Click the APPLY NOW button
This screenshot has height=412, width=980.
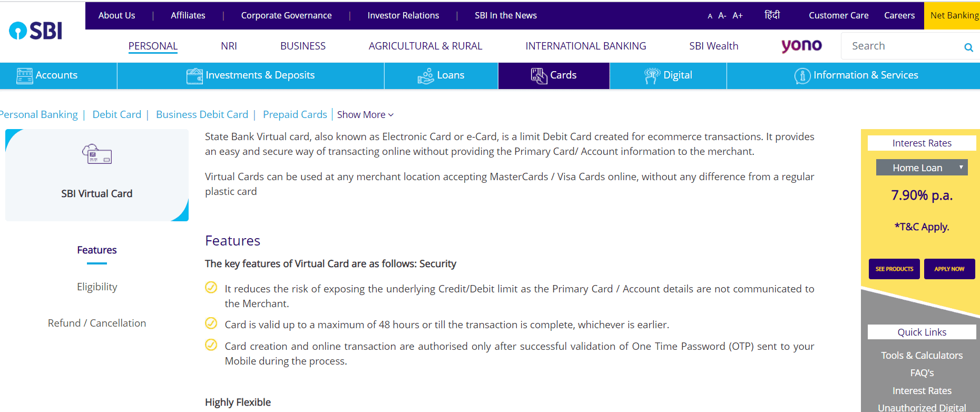[x=949, y=269]
